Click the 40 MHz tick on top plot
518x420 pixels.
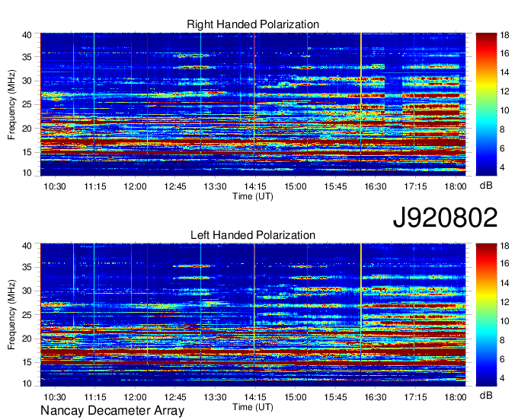pyautogui.click(x=27, y=35)
